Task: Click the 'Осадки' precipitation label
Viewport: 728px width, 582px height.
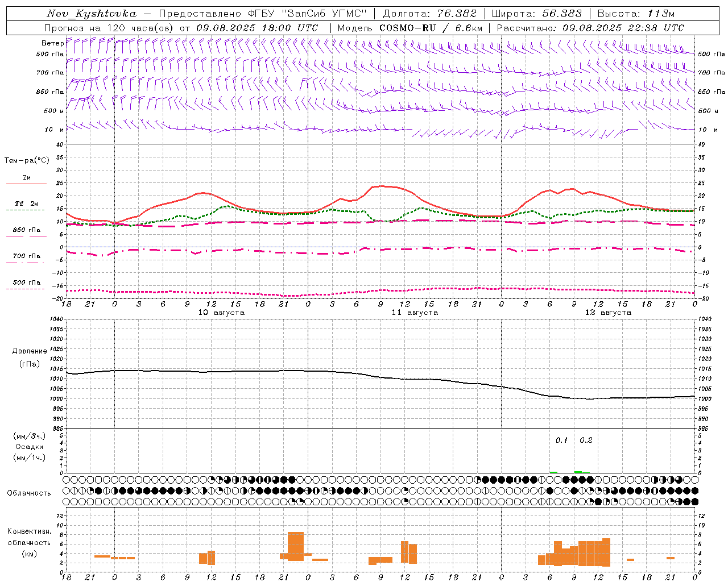Action: pos(30,447)
